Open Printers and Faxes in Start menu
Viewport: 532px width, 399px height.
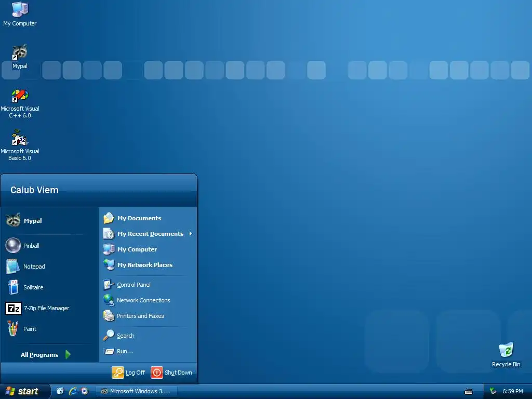(148, 316)
